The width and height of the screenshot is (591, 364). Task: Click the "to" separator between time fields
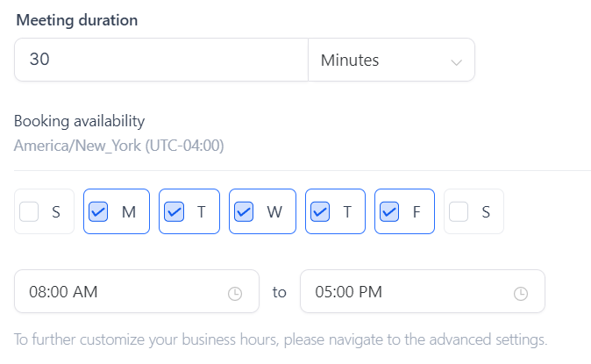tap(279, 292)
